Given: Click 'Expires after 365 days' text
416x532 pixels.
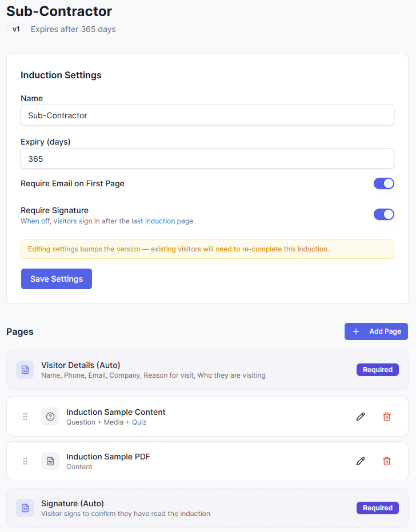Looking at the screenshot, I should [x=73, y=29].
